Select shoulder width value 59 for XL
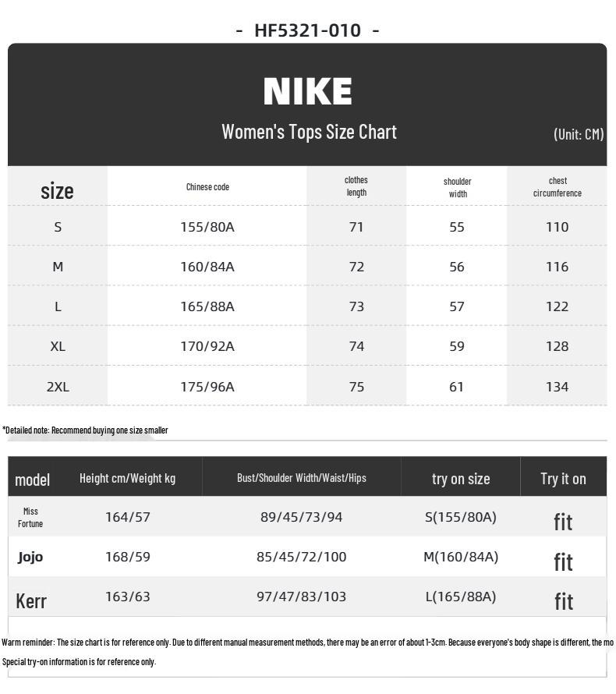The width and height of the screenshot is (616, 694). coord(457,346)
